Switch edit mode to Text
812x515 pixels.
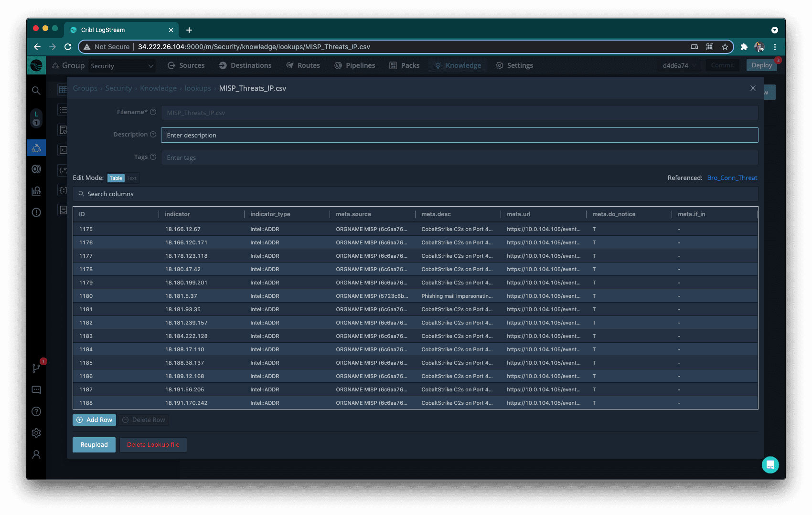[132, 178]
